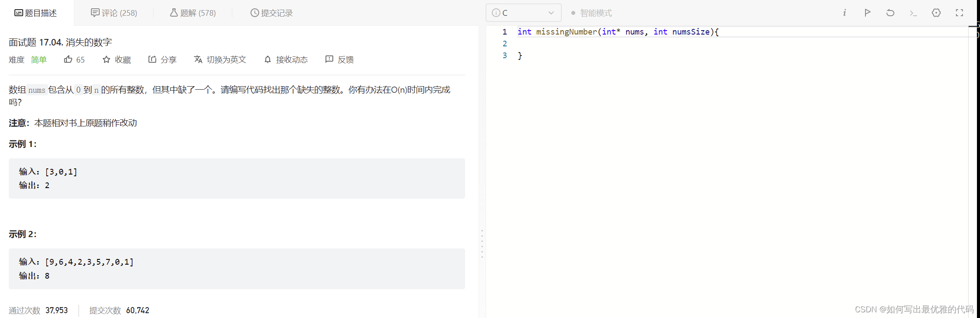Click the closing brace on line 3
Viewport: 980px width, 318px height.
[x=520, y=56]
